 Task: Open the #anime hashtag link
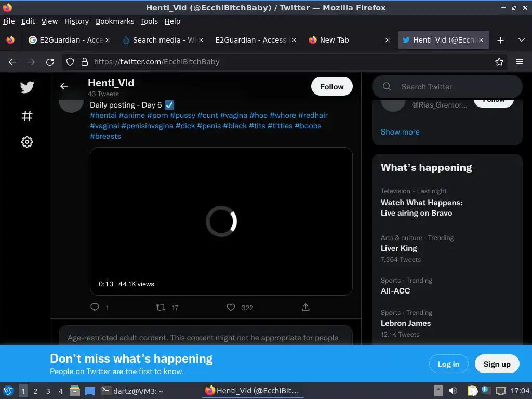point(131,115)
